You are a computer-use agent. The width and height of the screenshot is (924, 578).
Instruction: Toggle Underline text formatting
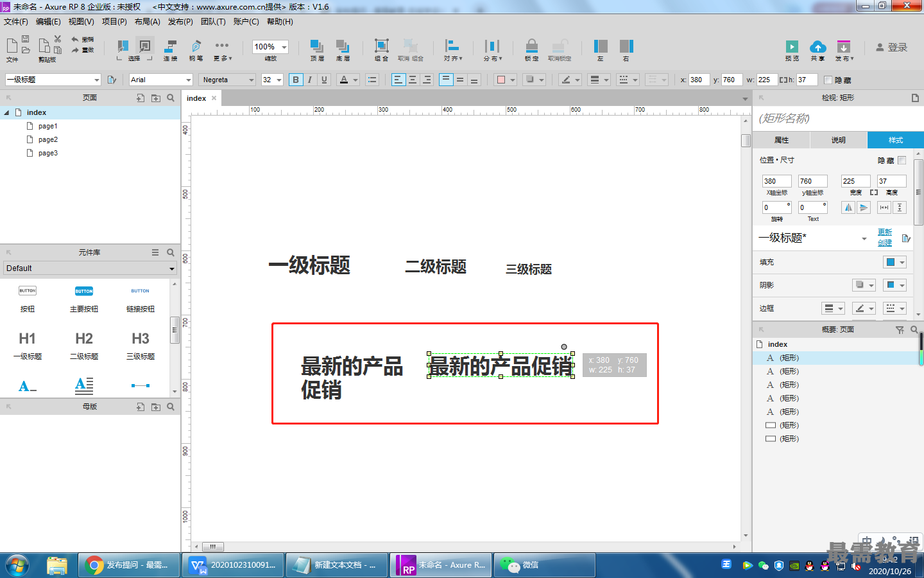pos(324,80)
